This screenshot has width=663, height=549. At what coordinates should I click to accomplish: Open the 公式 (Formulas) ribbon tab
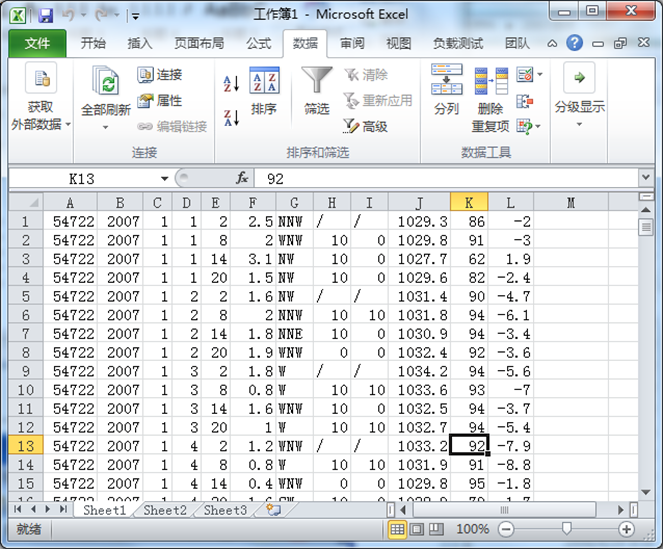click(258, 43)
